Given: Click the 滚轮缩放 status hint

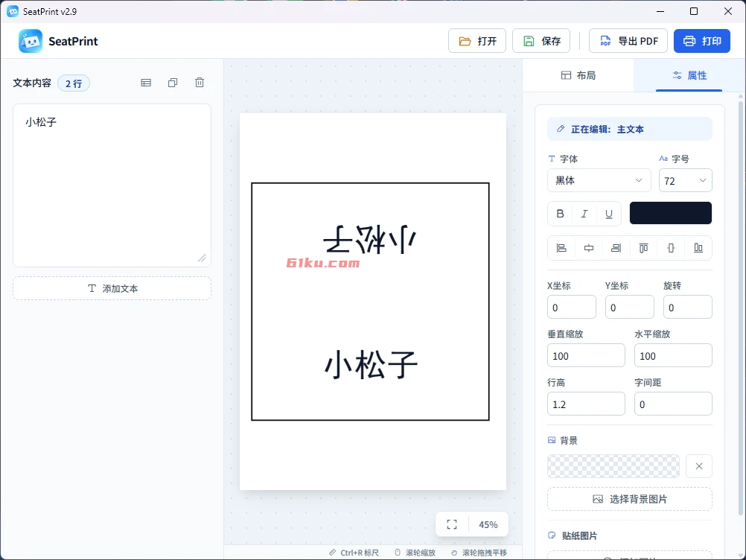Looking at the screenshot, I should [x=415, y=553].
